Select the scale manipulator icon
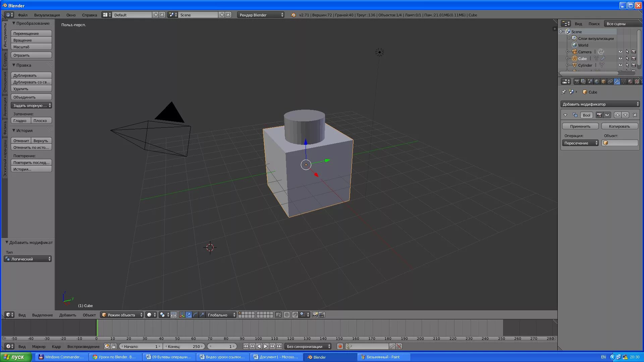 (202, 315)
